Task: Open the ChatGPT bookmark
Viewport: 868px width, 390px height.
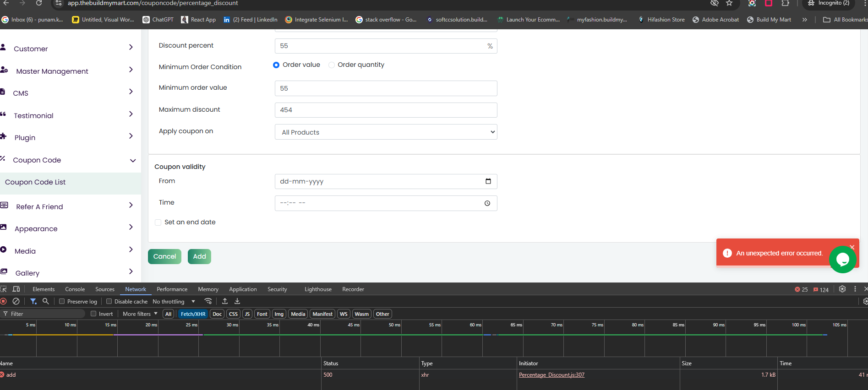Action: point(158,20)
